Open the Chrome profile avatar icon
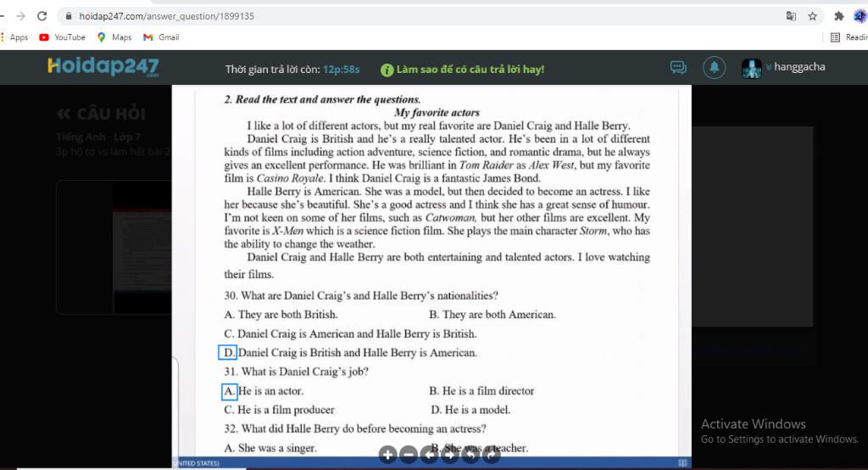Image resolution: width=868 pixels, height=470 pixels. (x=860, y=16)
